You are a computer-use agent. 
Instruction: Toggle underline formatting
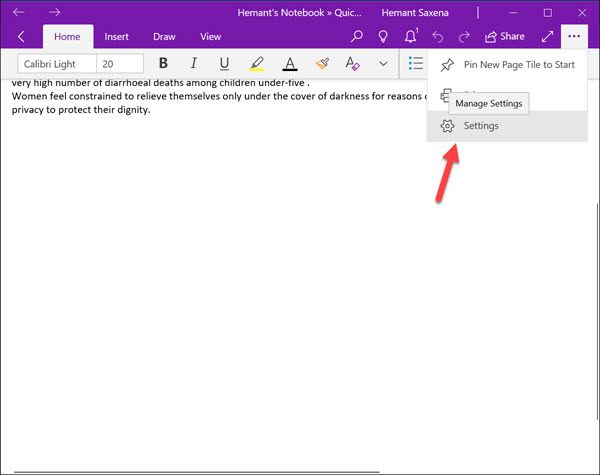pyautogui.click(x=224, y=64)
